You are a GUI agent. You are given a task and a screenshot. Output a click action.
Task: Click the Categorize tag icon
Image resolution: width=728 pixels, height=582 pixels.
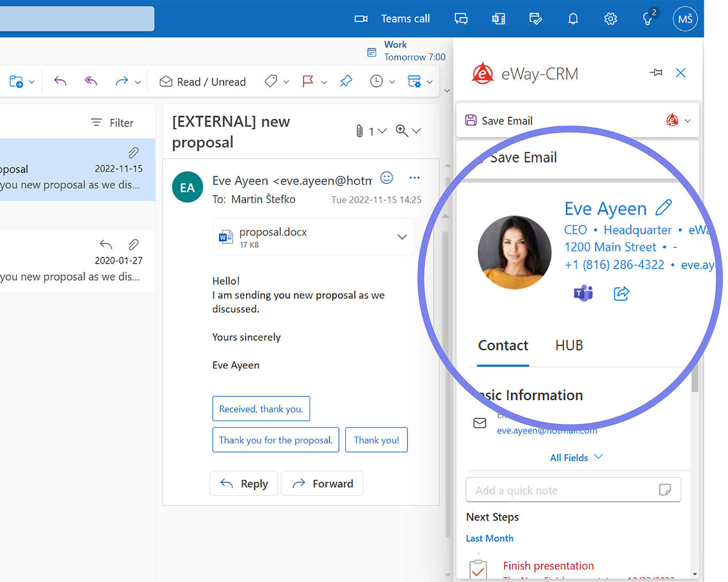point(271,81)
